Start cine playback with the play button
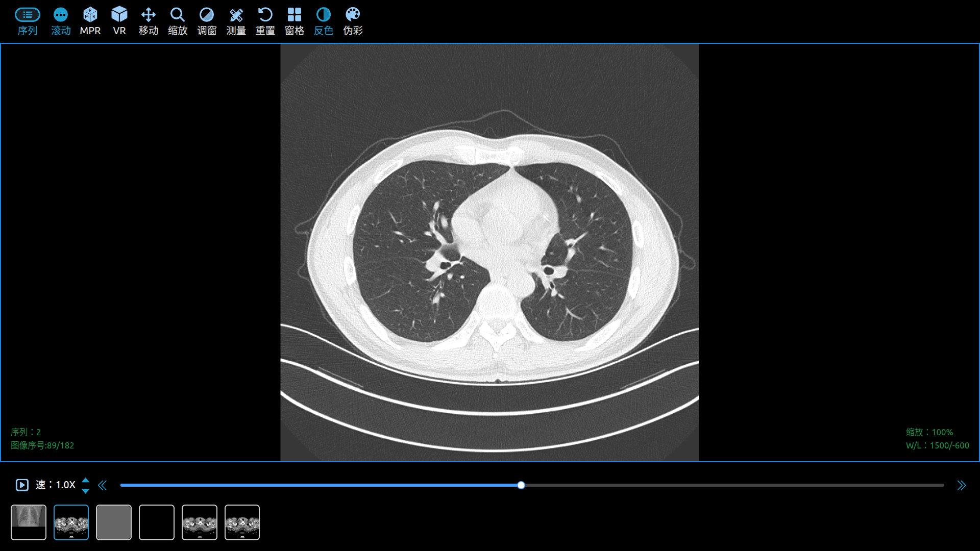The image size is (980, 551). coord(21,485)
